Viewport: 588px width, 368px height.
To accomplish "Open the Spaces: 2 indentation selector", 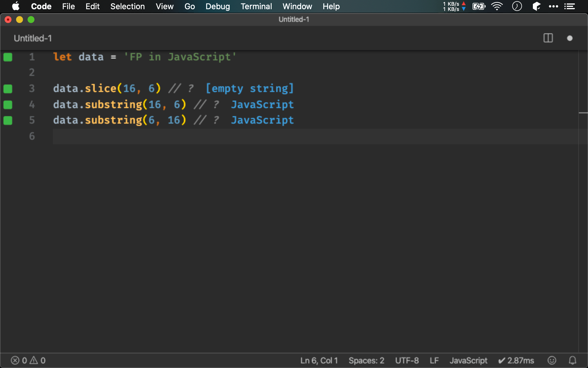I will 366,360.
